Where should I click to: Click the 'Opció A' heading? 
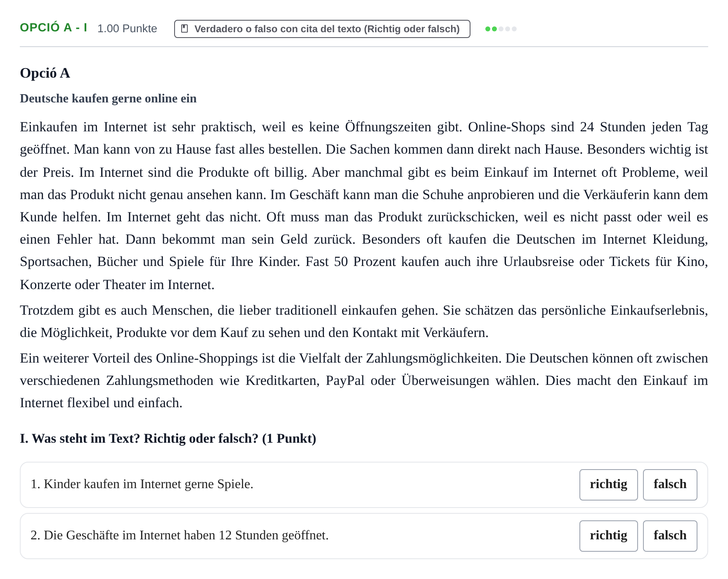[45, 73]
